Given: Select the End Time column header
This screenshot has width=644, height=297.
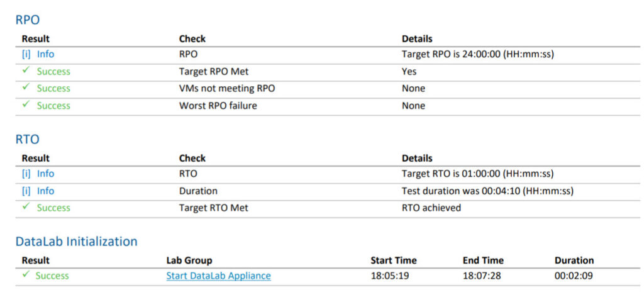Looking at the screenshot, I should click(x=483, y=260).
